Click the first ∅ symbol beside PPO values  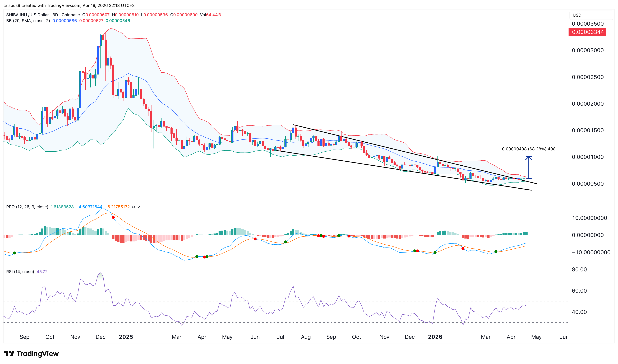pyautogui.click(x=133, y=207)
